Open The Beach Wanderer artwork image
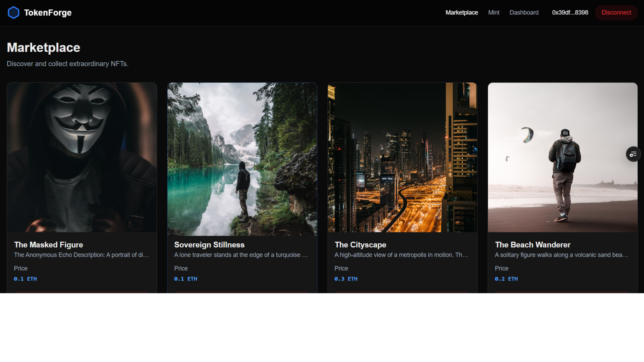This screenshot has height=362, width=644. coord(562,158)
